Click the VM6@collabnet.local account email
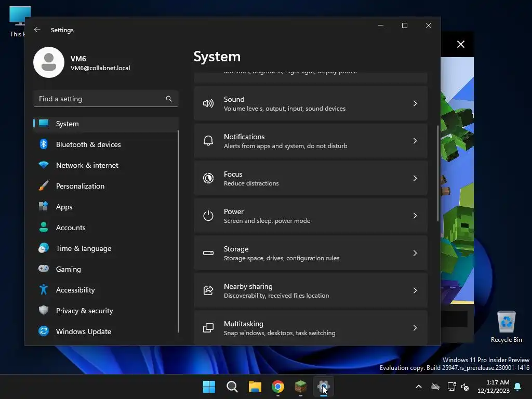Screen dimensions: 532x399 tap(100, 68)
